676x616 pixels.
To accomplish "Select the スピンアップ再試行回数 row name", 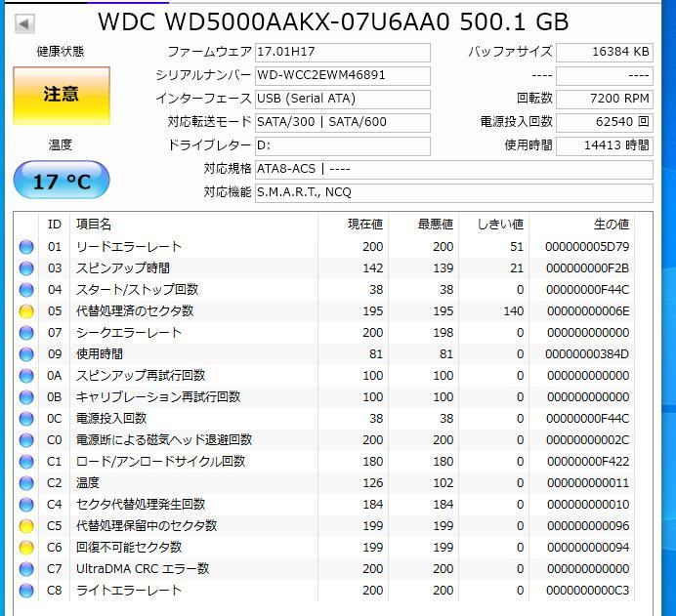I will (141, 376).
